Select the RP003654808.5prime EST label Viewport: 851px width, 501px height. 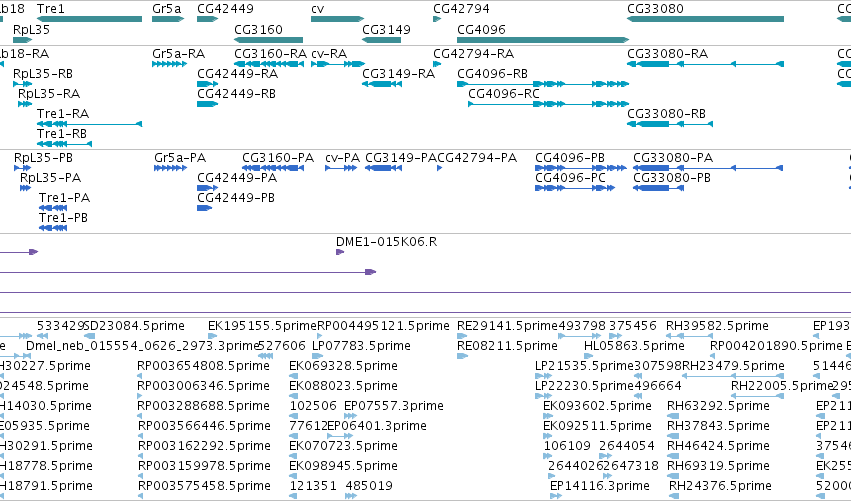click(204, 366)
